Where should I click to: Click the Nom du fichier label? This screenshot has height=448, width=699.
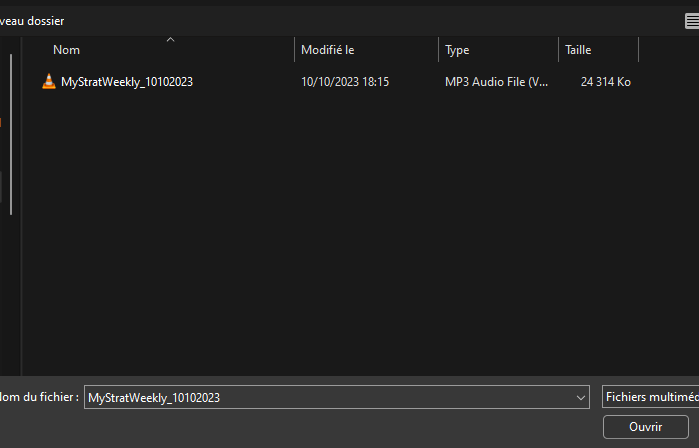click(x=38, y=397)
